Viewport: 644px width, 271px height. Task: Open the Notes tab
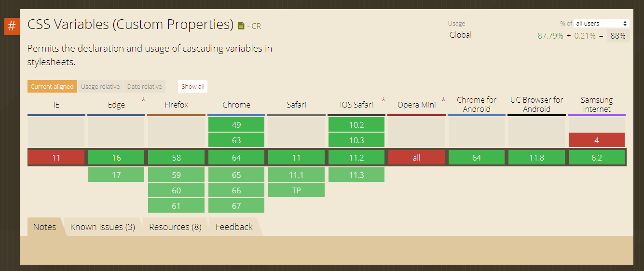pyautogui.click(x=44, y=227)
